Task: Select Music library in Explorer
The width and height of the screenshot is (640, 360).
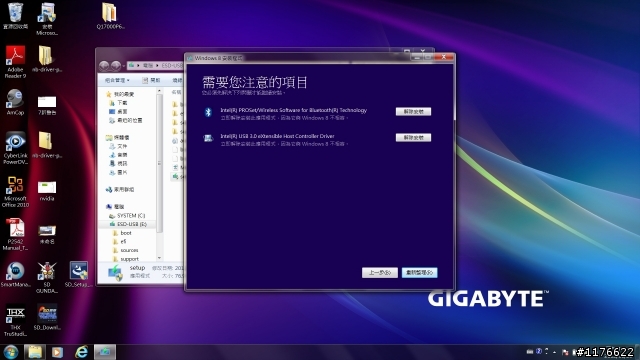Action: coord(118,155)
